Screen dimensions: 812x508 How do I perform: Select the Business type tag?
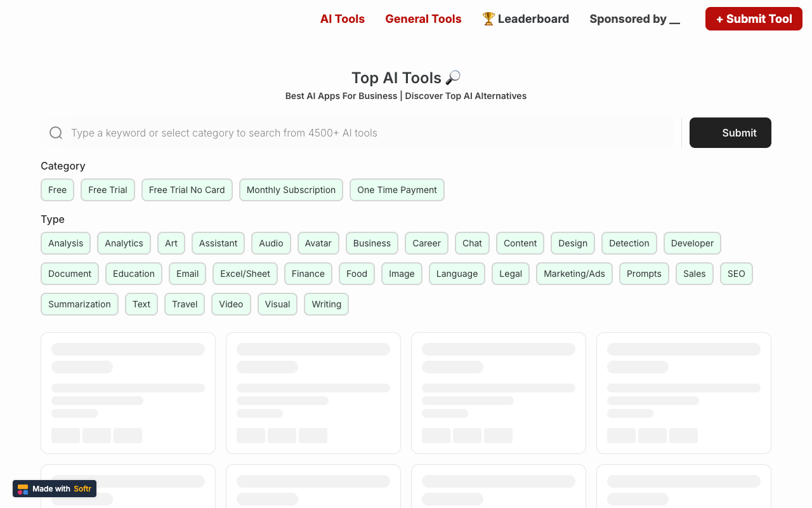tap(372, 243)
